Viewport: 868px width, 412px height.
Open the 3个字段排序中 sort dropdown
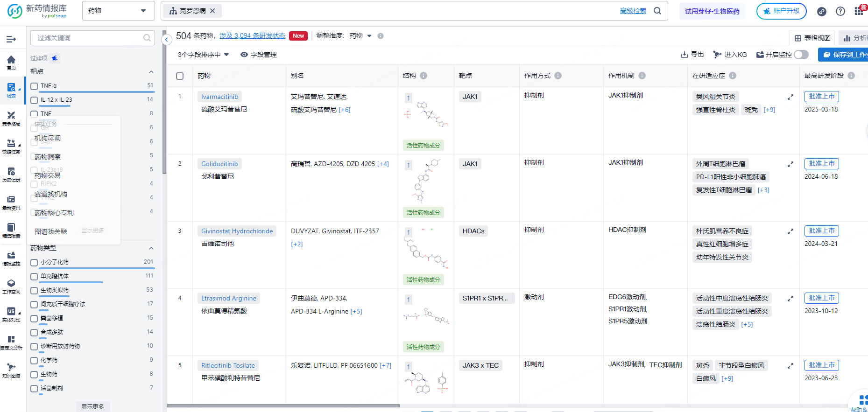204,55
